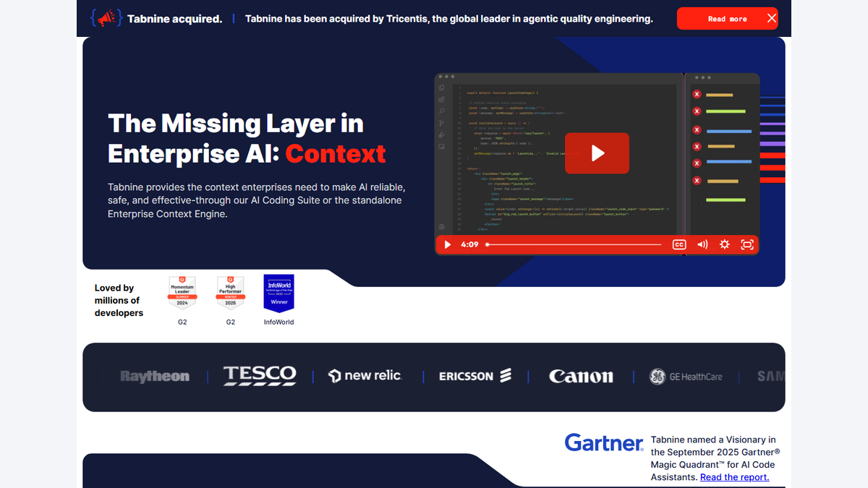Viewport: 868px width, 488px height.
Task: Click the search icon in video editor sidebar
Action: (x=441, y=111)
